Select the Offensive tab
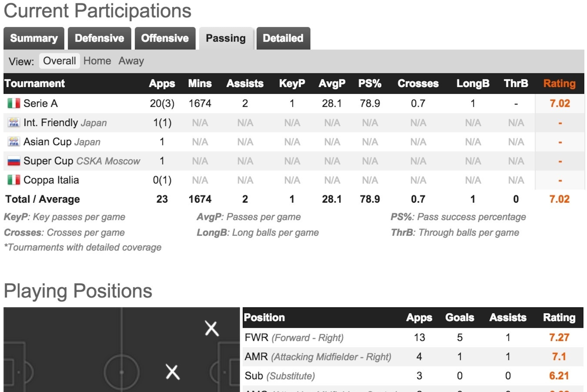This screenshot has width=587, height=392. [x=165, y=38]
